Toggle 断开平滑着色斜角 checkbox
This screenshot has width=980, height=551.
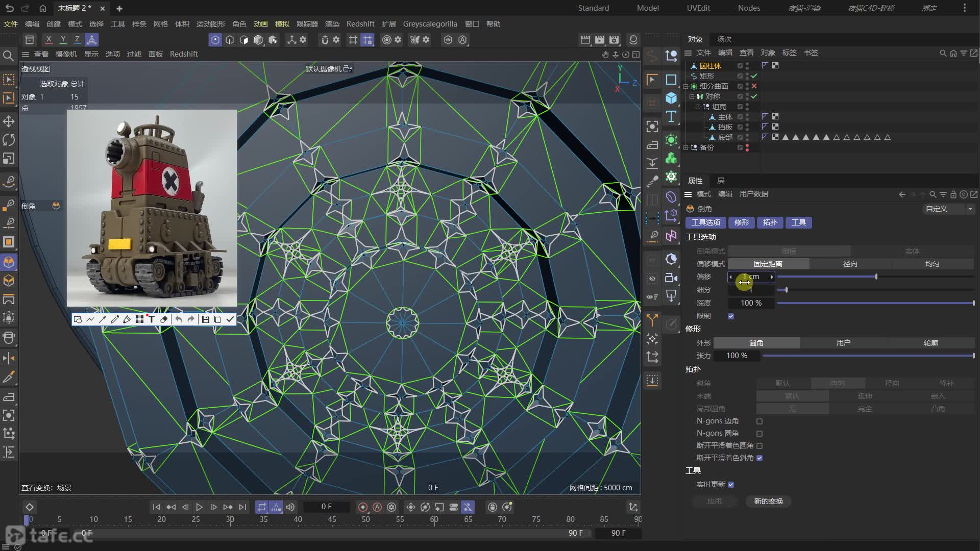pyautogui.click(x=759, y=458)
